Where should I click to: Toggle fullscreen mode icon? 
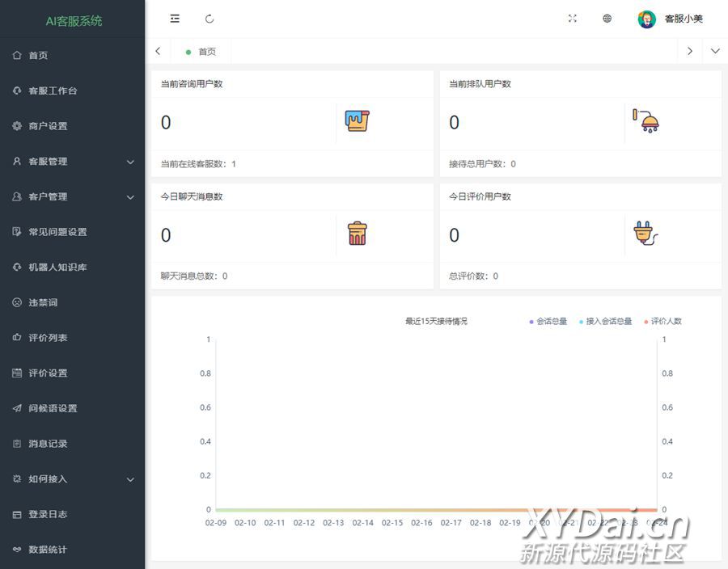point(573,19)
